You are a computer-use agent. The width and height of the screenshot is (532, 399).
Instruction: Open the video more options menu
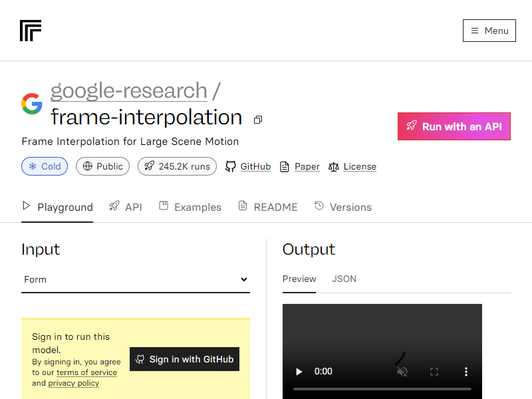[466, 372]
